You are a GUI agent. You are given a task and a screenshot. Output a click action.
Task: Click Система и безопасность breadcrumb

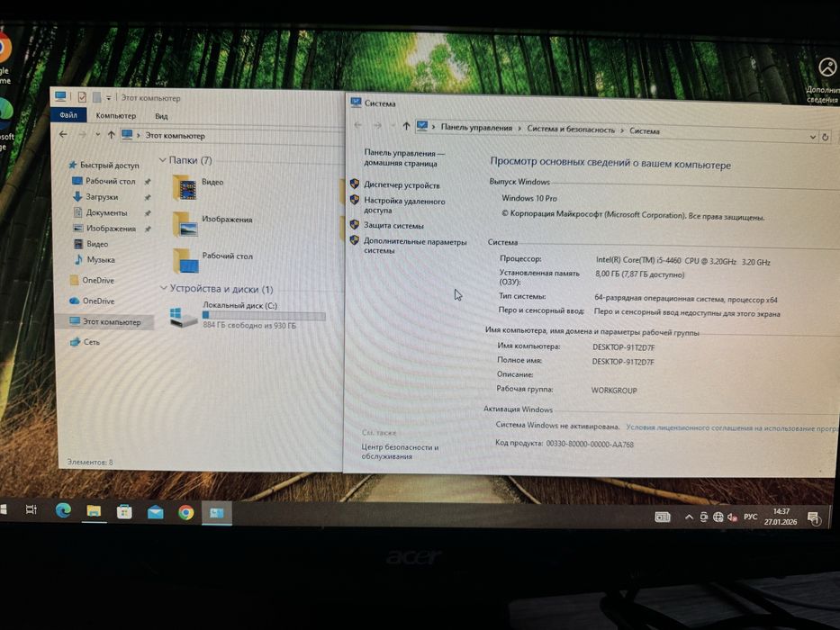(571, 129)
